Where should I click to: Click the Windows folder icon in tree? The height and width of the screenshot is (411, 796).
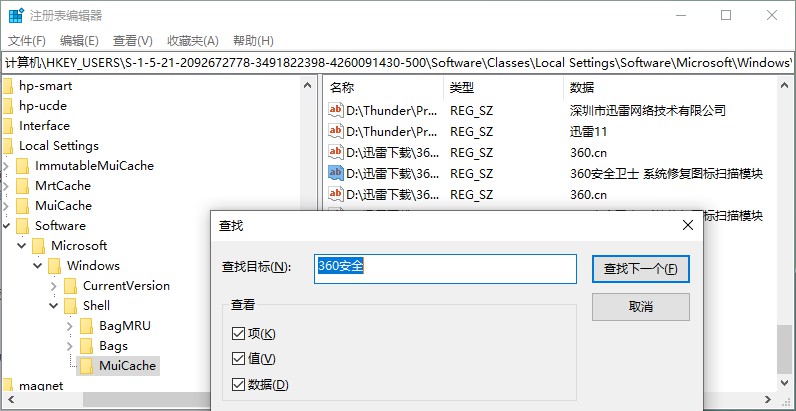coord(54,266)
